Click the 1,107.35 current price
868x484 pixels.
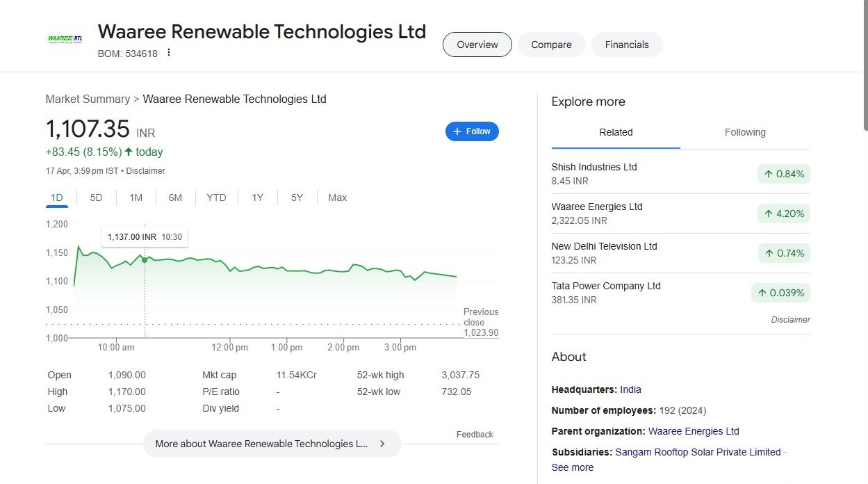click(88, 129)
